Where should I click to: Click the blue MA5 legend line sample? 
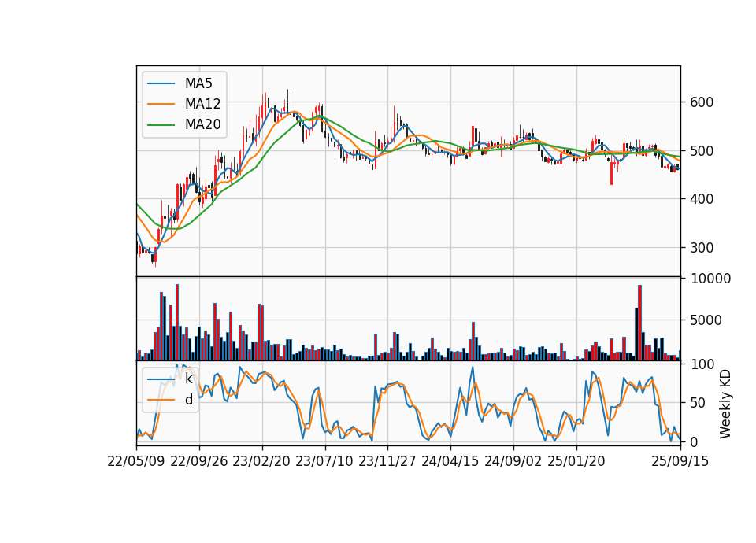tap(161, 84)
